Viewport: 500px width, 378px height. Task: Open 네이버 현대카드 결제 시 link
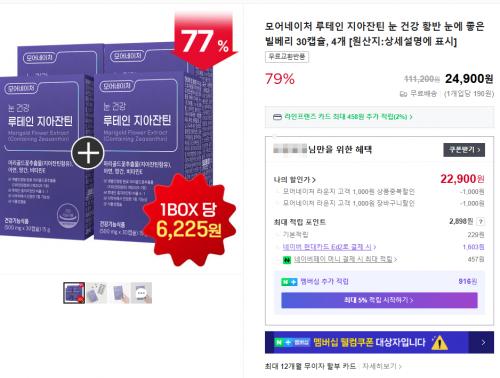coord(329,247)
